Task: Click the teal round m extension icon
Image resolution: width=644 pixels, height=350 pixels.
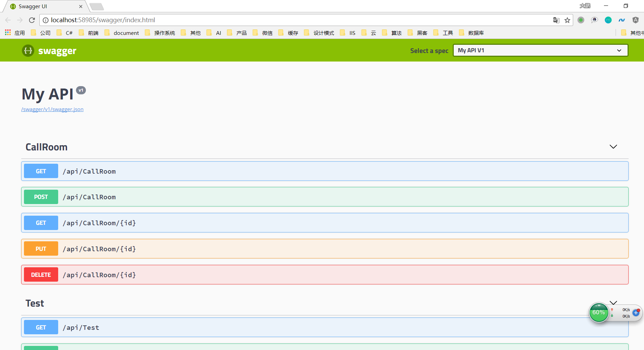Action: click(608, 20)
